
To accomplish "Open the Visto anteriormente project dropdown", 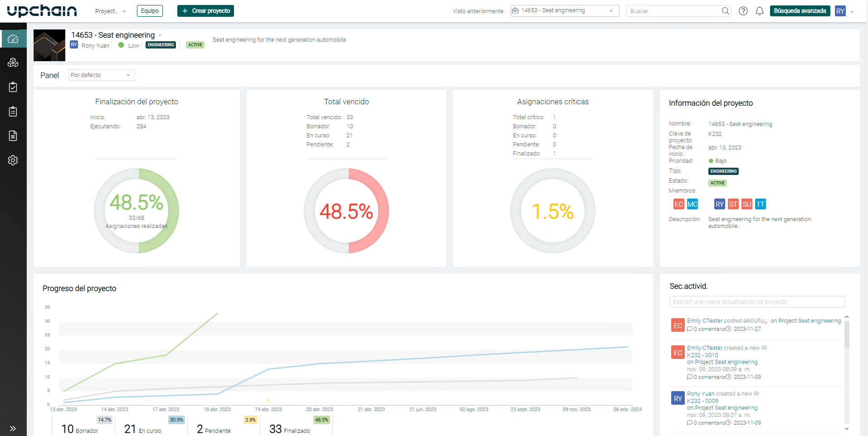I will [x=565, y=11].
